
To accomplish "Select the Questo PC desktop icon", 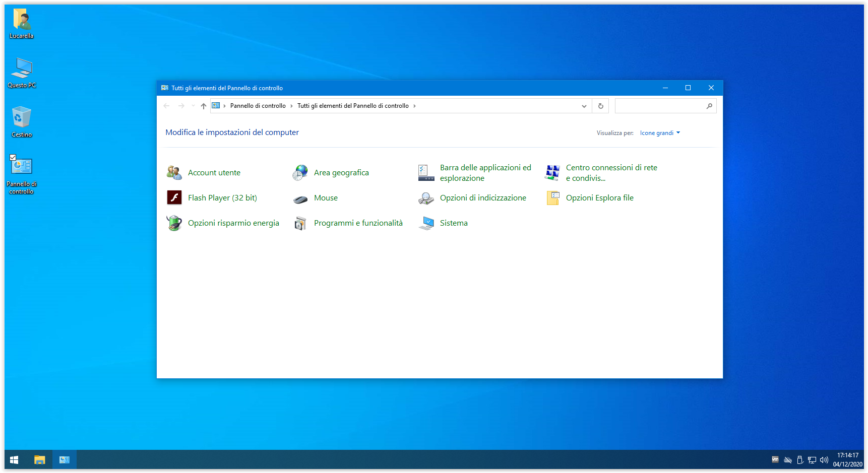I will (22, 68).
